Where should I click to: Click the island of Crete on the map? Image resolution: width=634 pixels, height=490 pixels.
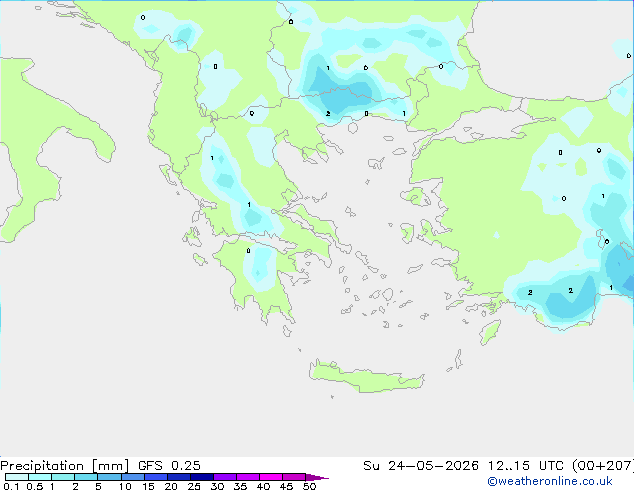click(x=366, y=377)
